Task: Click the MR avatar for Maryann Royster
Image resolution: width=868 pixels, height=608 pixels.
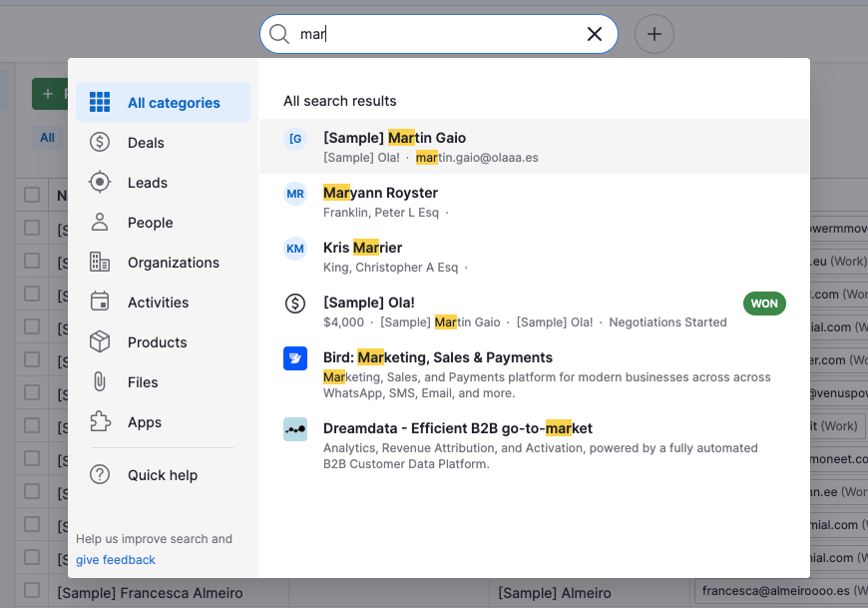Action: coord(295,194)
